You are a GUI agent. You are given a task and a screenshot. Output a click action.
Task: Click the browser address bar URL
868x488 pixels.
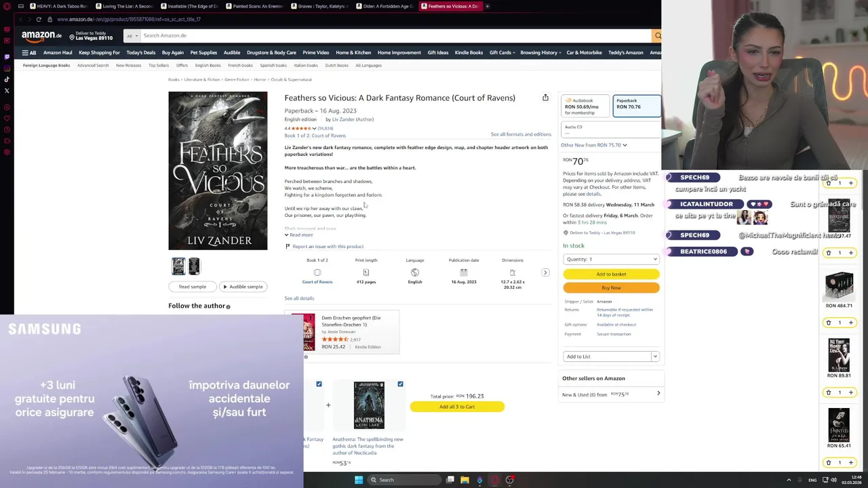coord(129,19)
